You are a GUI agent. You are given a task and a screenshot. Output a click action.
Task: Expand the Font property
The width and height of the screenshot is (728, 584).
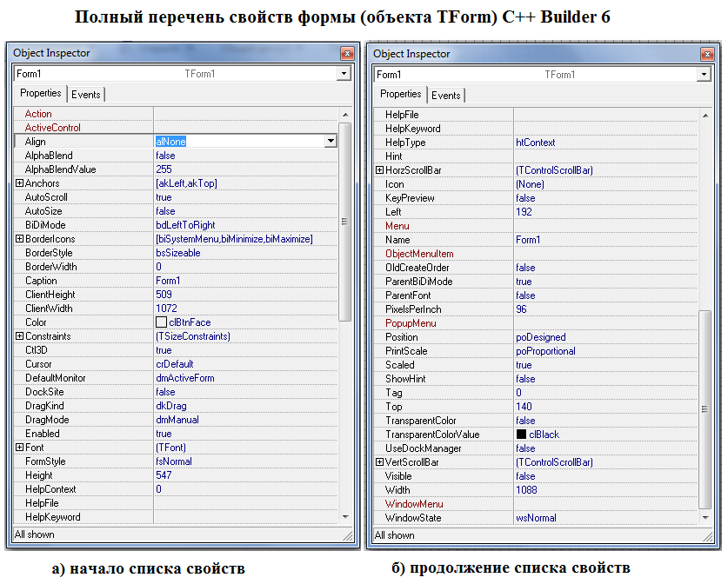[x=19, y=448]
